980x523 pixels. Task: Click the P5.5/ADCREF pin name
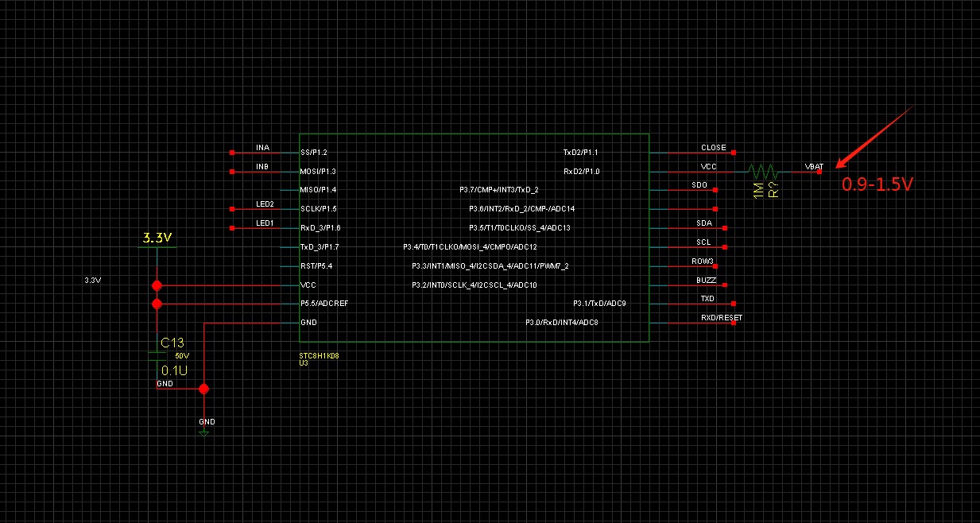pyautogui.click(x=324, y=304)
